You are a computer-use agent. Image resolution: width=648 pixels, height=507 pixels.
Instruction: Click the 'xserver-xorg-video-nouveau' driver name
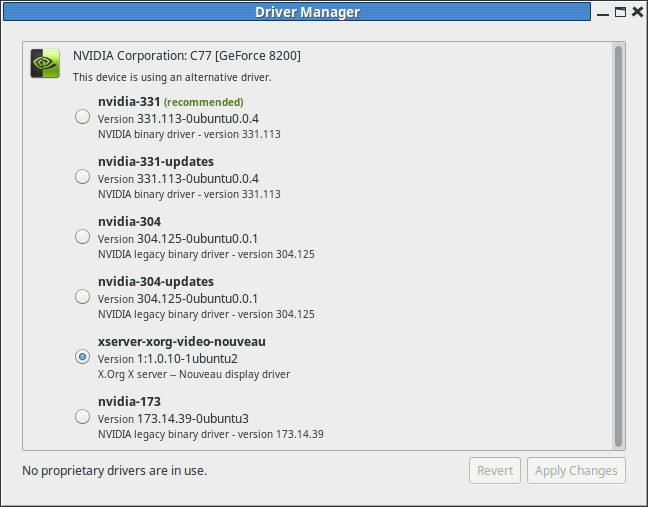[x=182, y=342]
